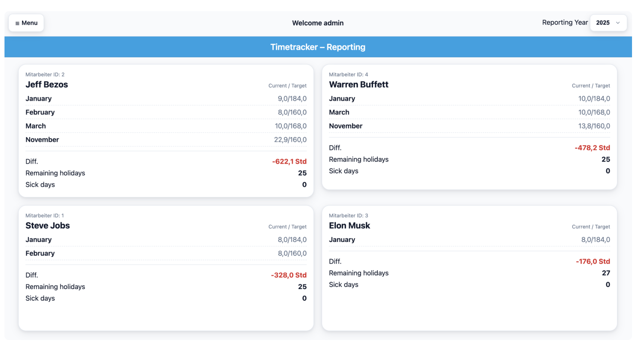Click Warren Buffett Remaining holidays label

(x=359, y=160)
